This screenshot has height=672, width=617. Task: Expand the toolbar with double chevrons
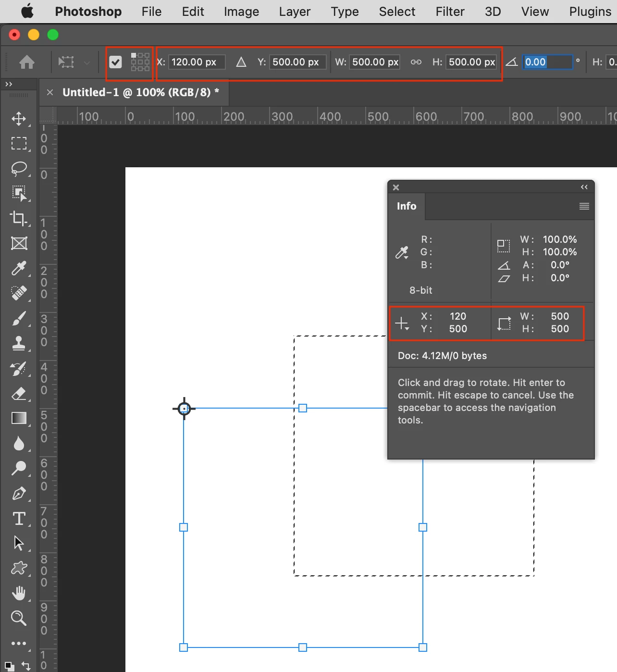click(9, 84)
